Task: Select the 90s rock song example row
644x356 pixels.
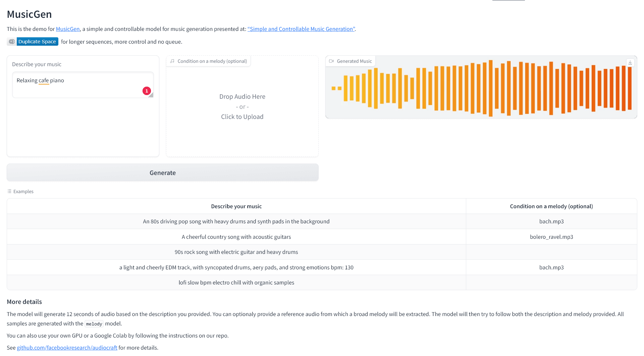Action: tap(236, 252)
